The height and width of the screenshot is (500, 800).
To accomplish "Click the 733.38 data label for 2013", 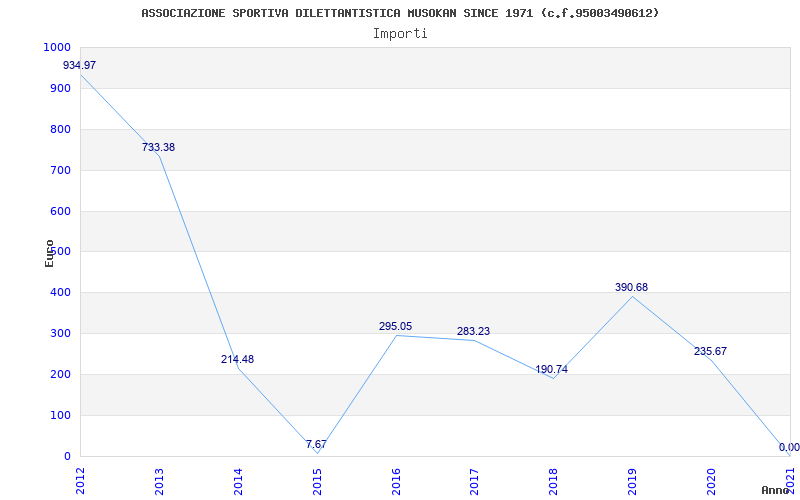I will point(158,147).
